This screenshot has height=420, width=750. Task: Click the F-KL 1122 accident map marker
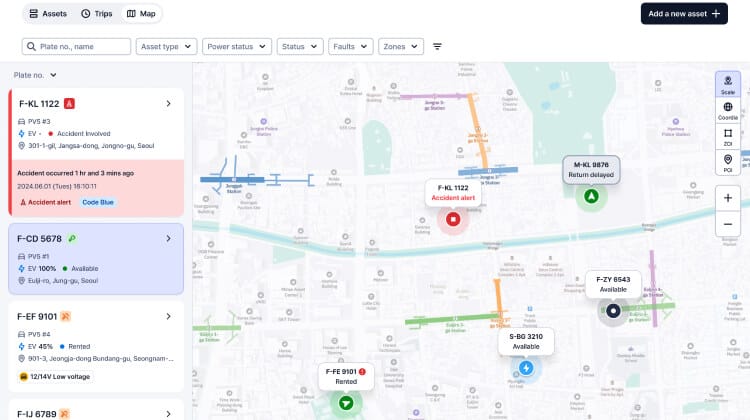tap(452, 219)
